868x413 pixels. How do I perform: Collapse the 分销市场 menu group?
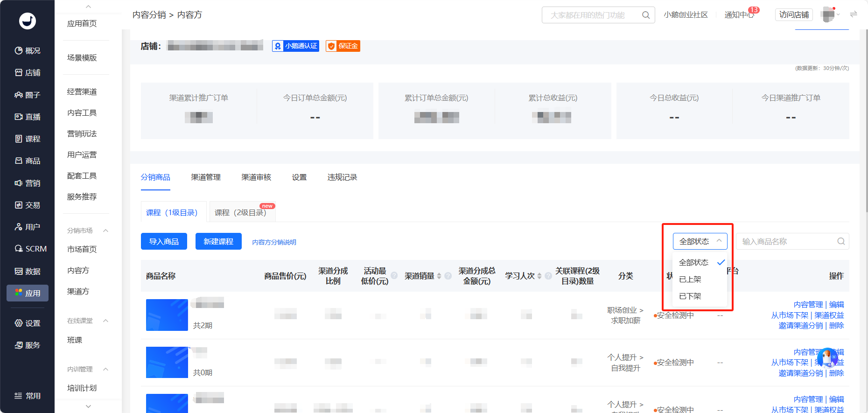105,231
